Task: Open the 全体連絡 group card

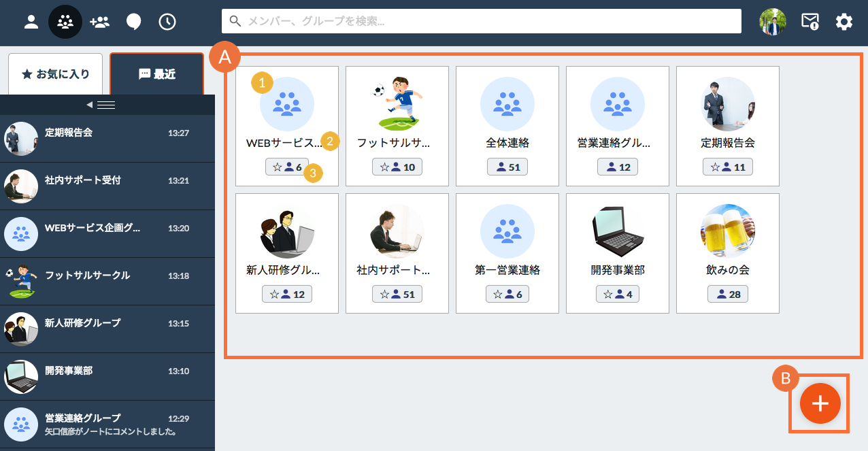Action: point(507,126)
